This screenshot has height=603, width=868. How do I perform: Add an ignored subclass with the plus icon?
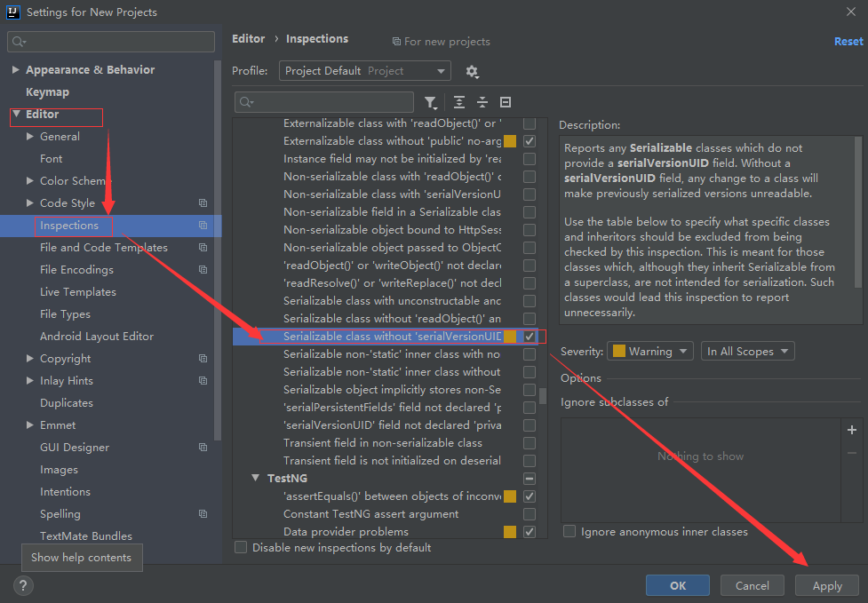tap(851, 429)
